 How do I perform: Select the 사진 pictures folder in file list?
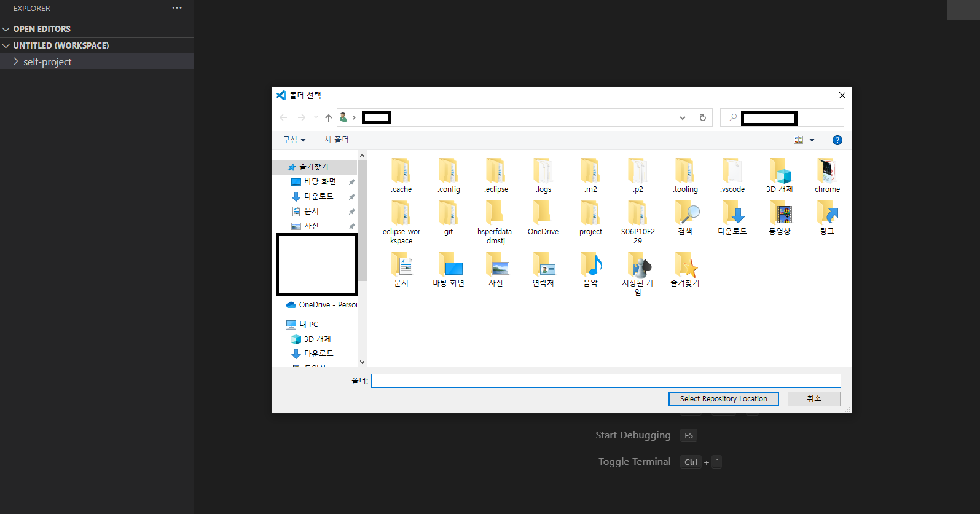point(496,269)
